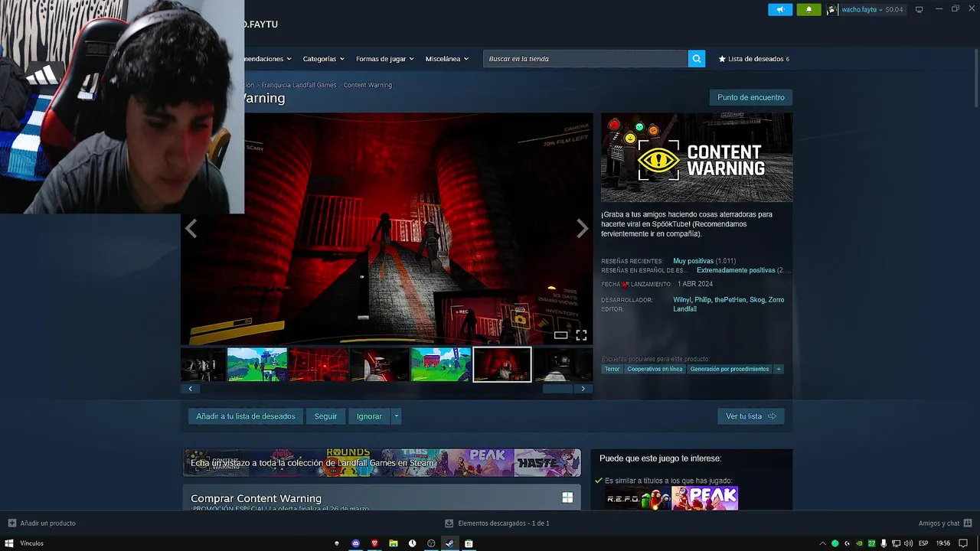Open the Muy positivas recent reviews link

click(693, 261)
